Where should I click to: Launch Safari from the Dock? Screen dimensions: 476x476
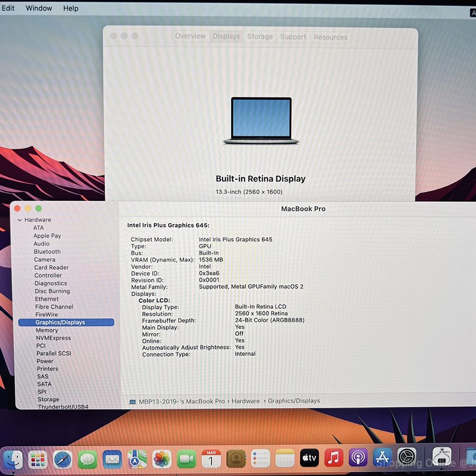point(62,459)
